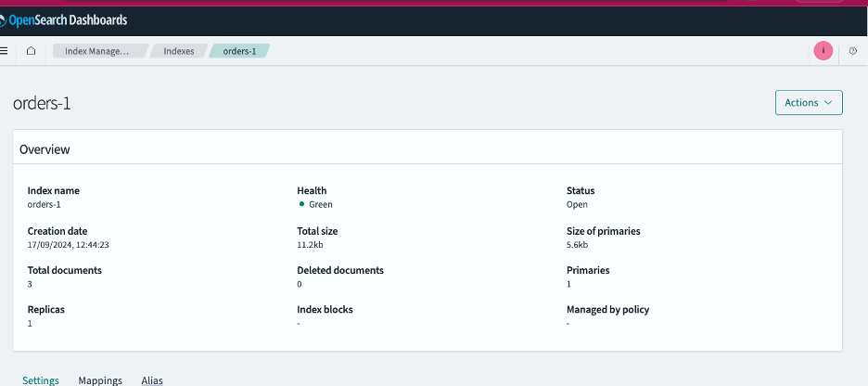The width and height of the screenshot is (868, 386).
Task: Switch to the Mappings tab
Action: pyautogui.click(x=100, y=380)
